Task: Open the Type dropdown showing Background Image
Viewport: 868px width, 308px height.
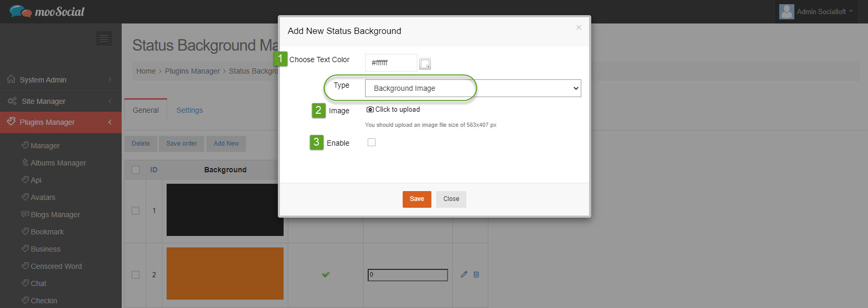Action: [x=473, y=88]
